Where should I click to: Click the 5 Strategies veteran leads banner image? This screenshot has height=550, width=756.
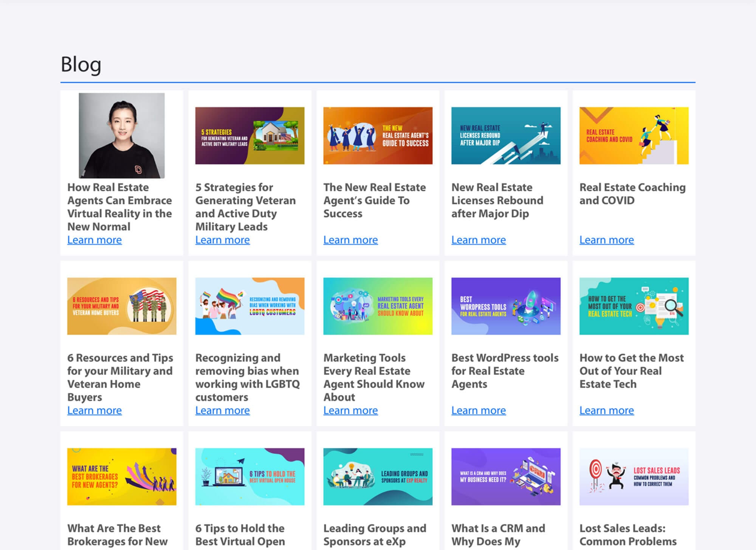250,136
